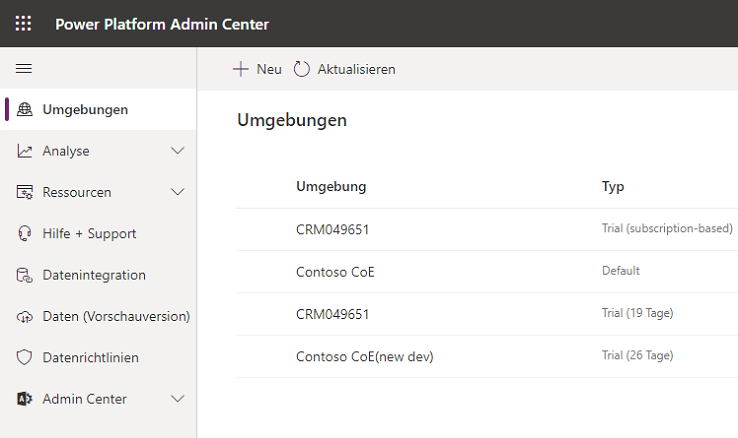Screen dimensions: 738x438
Task: Open CRM049651 environment with 19 Tage trial
Action: [x=332, y=314]
